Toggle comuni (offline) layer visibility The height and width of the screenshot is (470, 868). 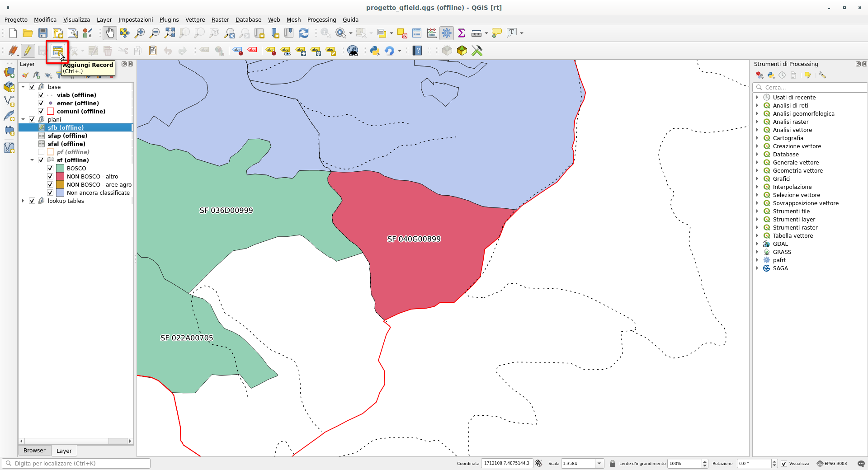[x=41, y=111]
